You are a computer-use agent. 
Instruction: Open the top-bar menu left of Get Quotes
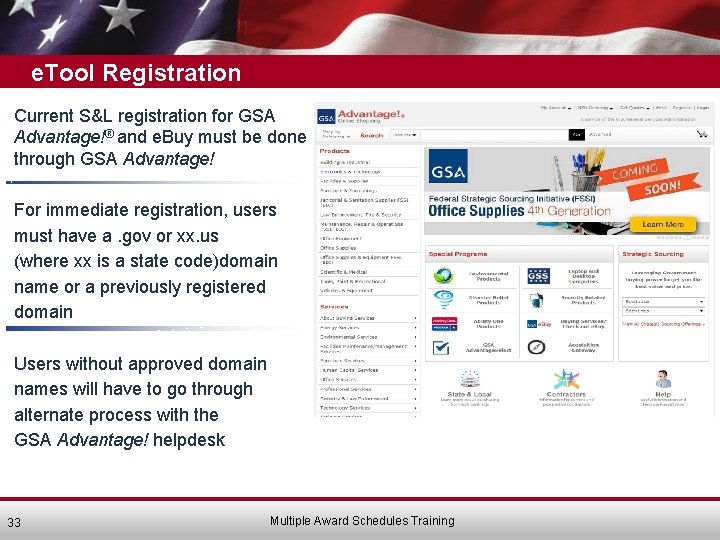pos(595,108)
